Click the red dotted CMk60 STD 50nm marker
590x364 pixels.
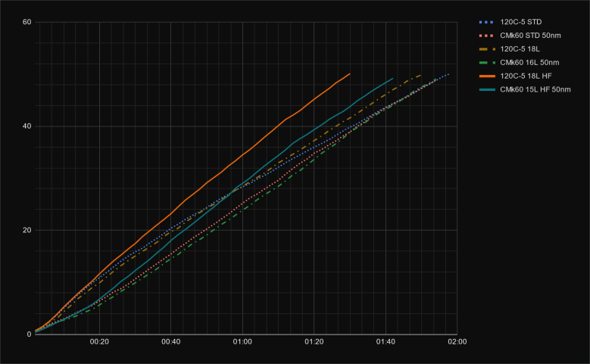pos(489,34)
